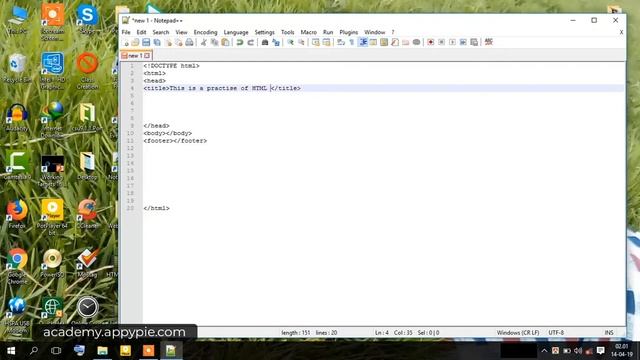Screen dimensions: 640x360
Task: Click the Windows (CR LF) status bar entry
Action: 518,333
